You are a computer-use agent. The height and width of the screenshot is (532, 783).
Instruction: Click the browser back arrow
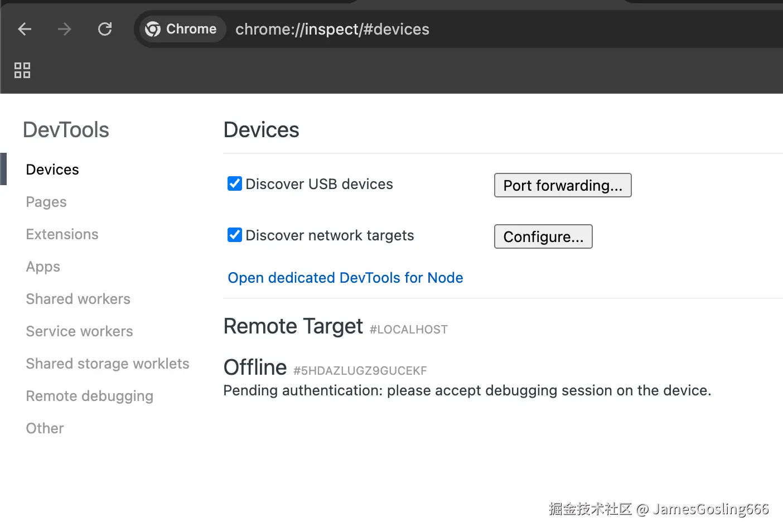25,29
